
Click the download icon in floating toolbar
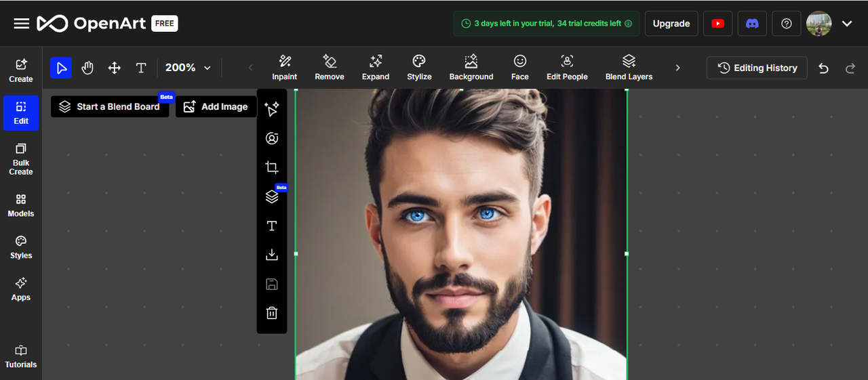click(272, 255)
